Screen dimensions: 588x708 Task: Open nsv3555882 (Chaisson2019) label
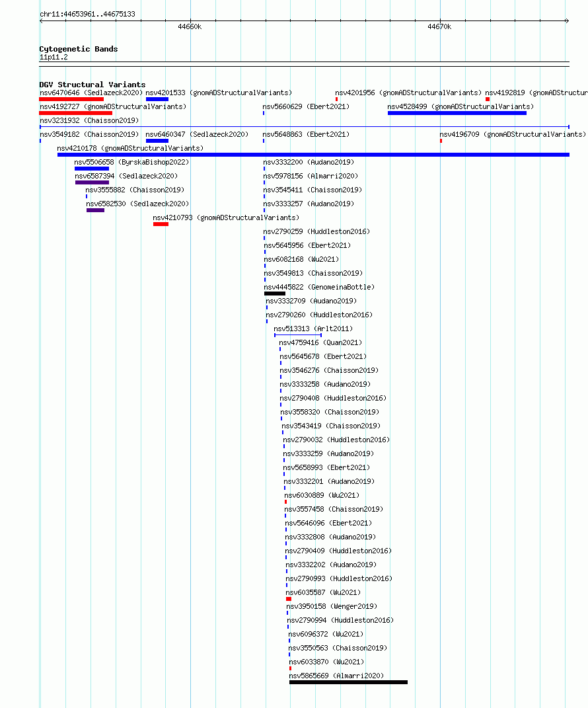(x=135, y=190)
